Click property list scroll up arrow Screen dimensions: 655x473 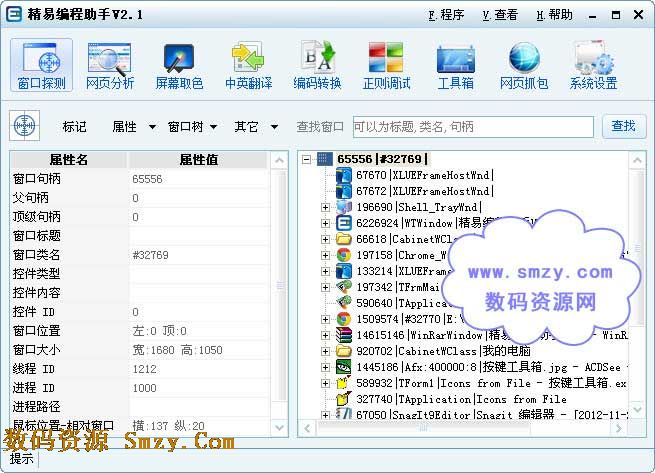(279, 160)
